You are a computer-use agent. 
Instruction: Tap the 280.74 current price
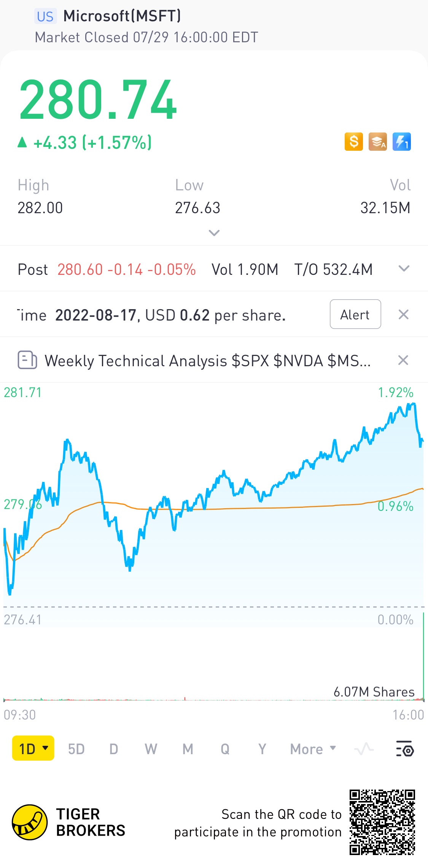[x=98, y=100]
